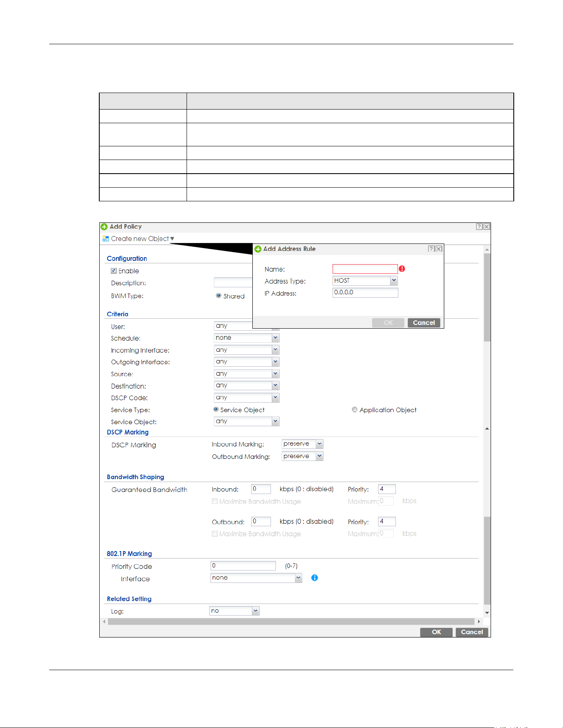The height and width of the screenshot is (728, 563).
Task: Toggle Inbound Maximize Bandwidth Usage checkbox
Action: (215, 501)
